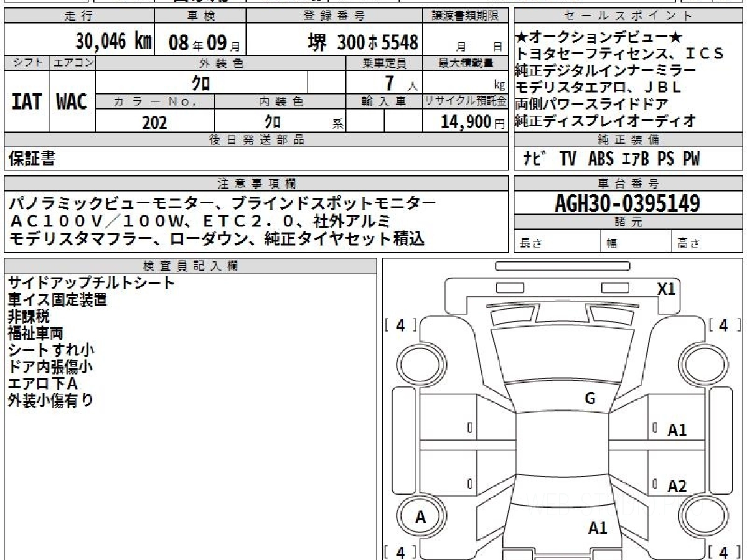This screenshot has height=560, width=747.
Task: Click the ABS equipment item
Action: tap(601, 159)
